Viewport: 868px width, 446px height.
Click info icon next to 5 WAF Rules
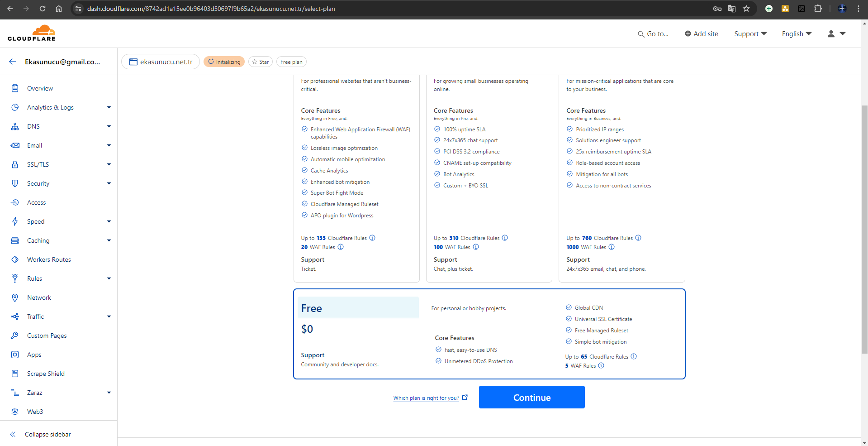pyautogui.click(x=601, y=365)
